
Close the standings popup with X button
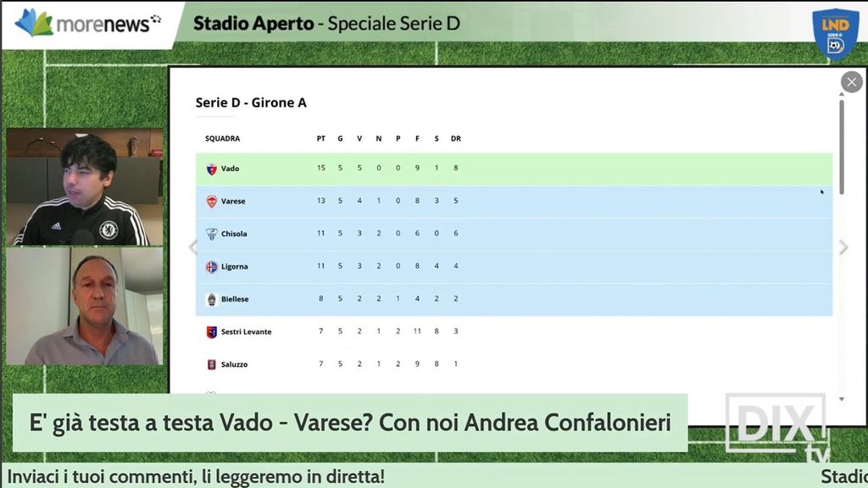click(x=851, y=82)
